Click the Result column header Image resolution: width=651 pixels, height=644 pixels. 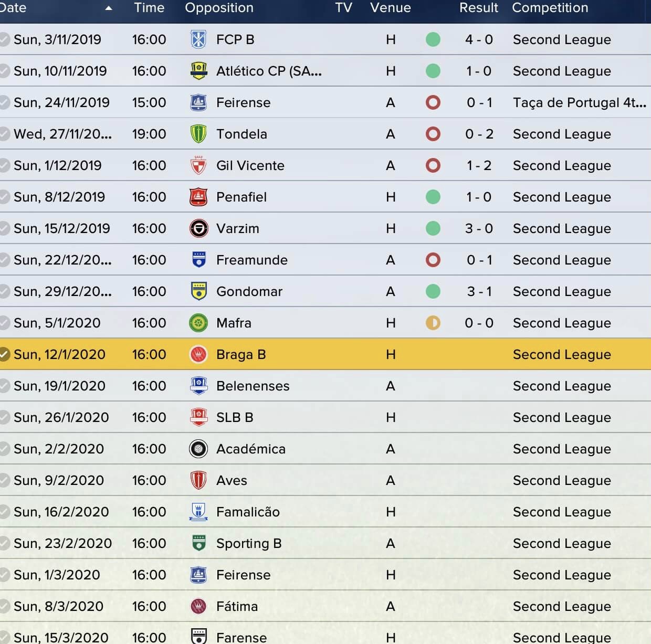click(478, 8)
